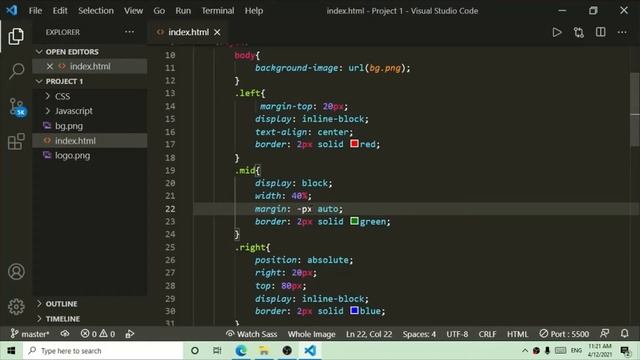Change UTF-8 file encoding
640x360 pixels.
coord(457,334)
